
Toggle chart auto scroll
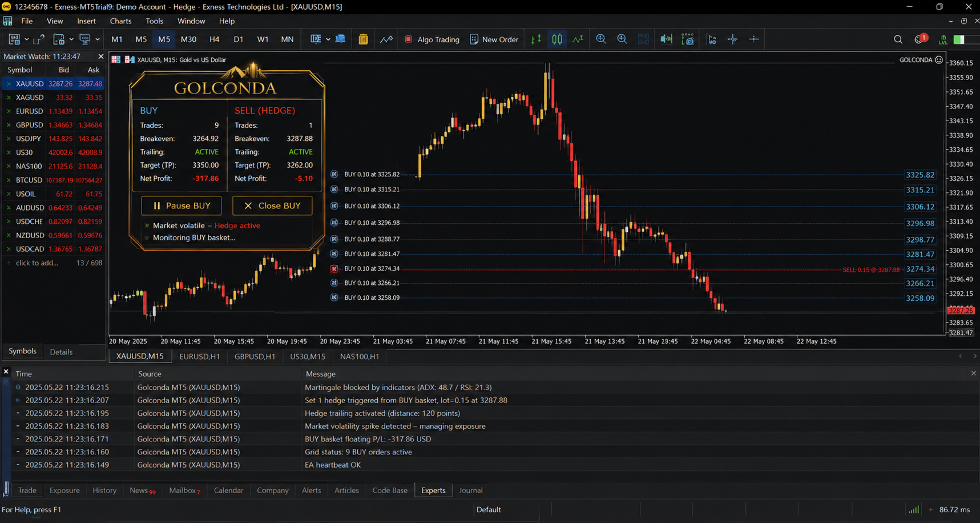pyautogui.click(x=666, y=39)
